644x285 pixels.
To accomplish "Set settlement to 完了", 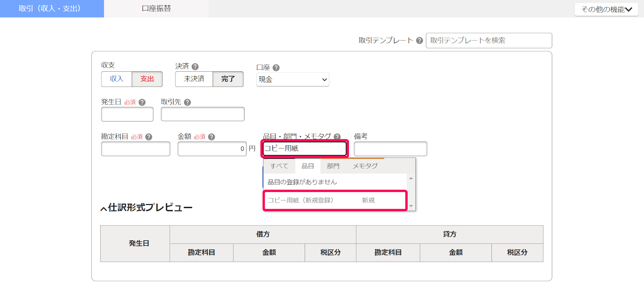I will [228, 79].
